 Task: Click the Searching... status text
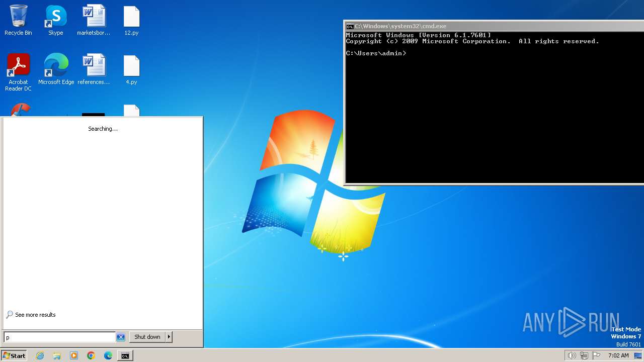[x=103, y=129]
